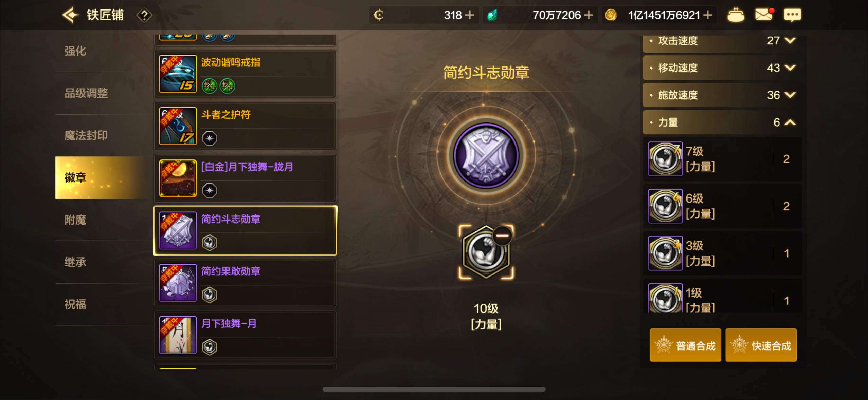Screen dimensions: 868x400
Task: Select the 3级 力量 emblem
Action: tap(722, 253)
